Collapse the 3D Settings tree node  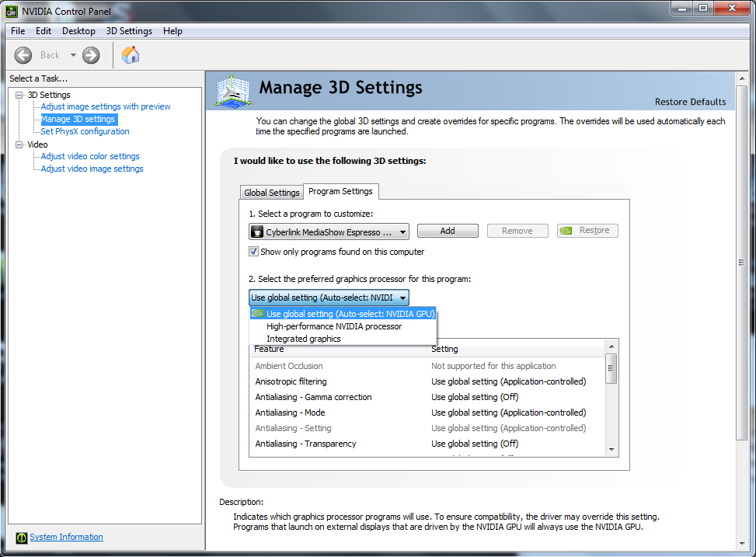pos(19,95)
